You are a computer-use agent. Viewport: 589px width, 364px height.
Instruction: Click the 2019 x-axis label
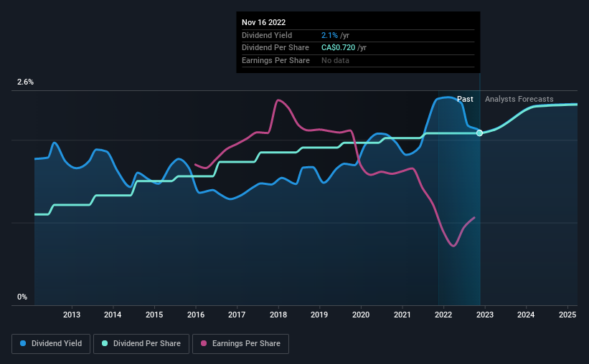tap(319, 315)
